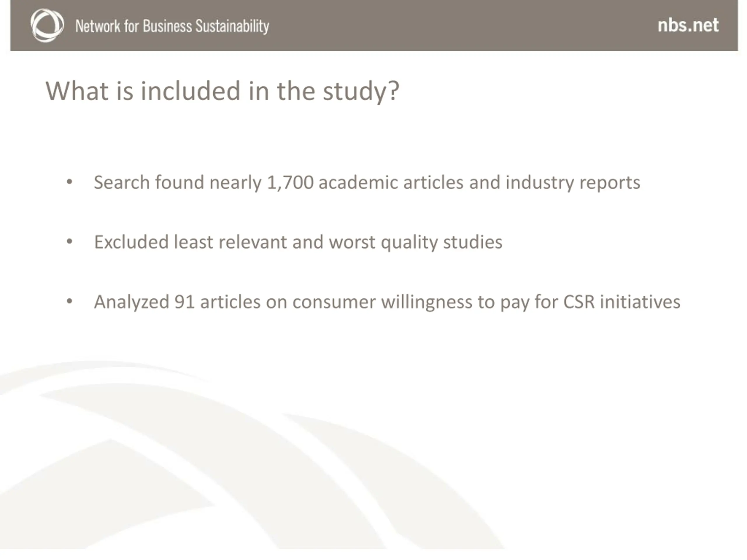Select the second bullet point dot
This screenshot has width=747, height=560.
69,242
